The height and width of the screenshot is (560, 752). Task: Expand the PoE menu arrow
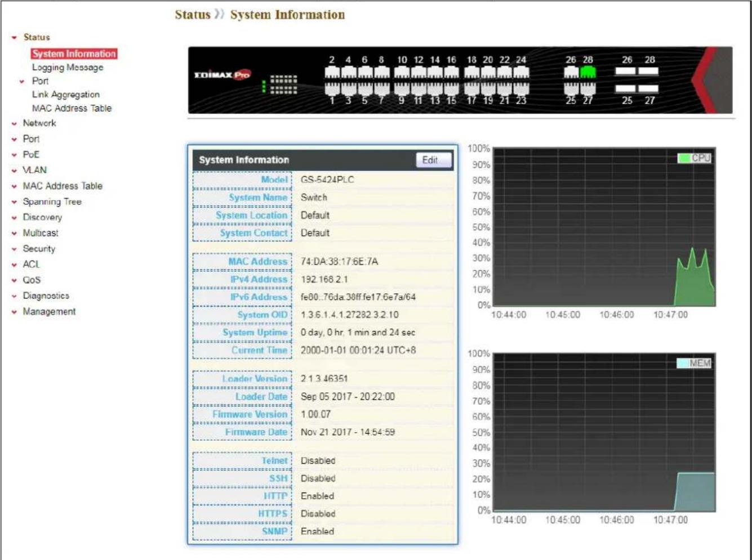pyautogui.click(x=14, y=155)
